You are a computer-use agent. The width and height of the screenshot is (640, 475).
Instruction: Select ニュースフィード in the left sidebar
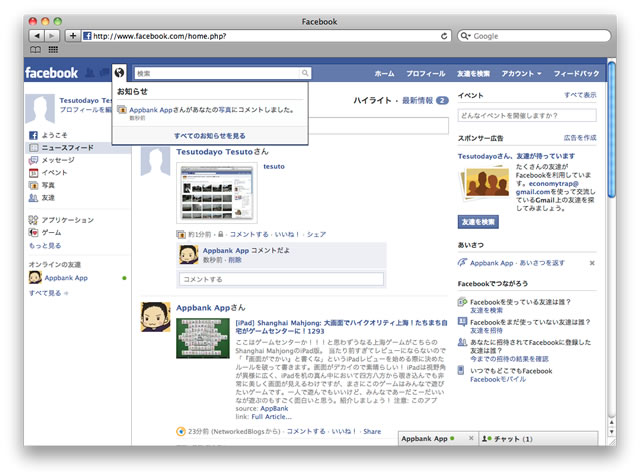point(80,148)
